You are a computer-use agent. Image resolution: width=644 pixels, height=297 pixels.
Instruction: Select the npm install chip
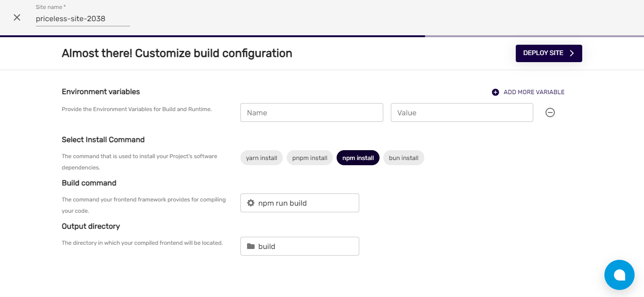coord(358,158)
